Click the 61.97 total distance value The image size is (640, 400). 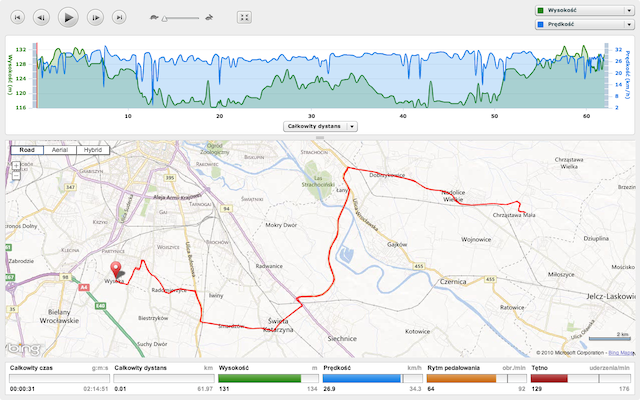(x=205, y=389)
